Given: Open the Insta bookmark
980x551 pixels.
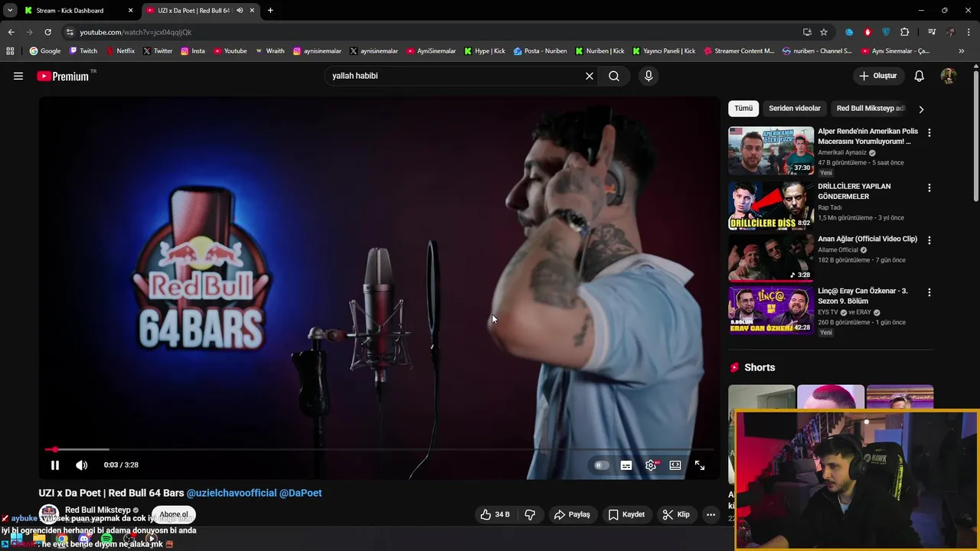Looking at the screenshot, I should 193,51.
